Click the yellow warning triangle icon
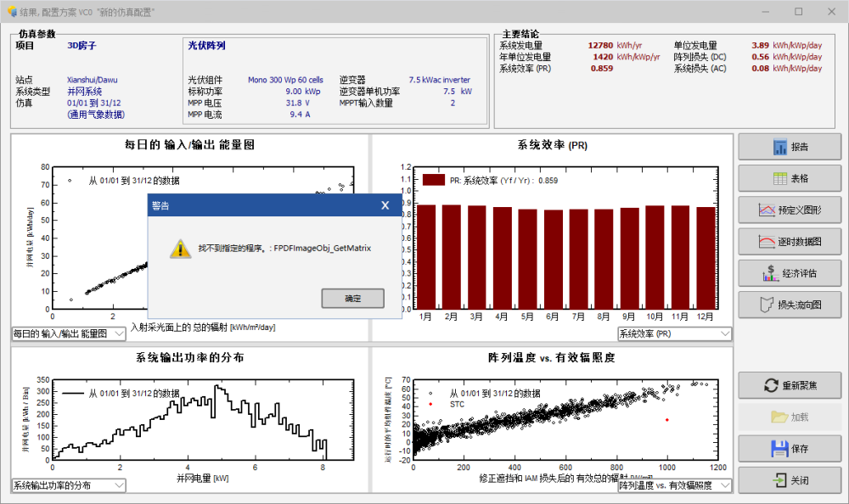 [x=180, y=249]
